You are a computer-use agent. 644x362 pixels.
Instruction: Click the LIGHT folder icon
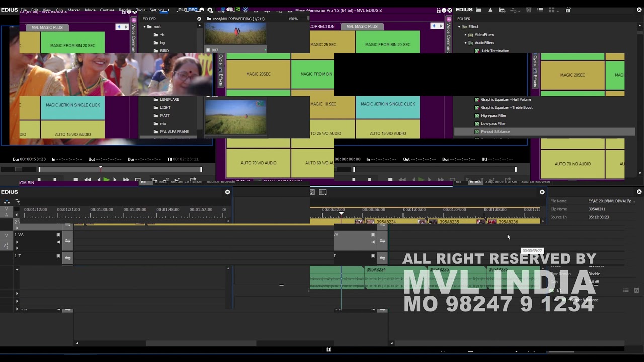click(156, 107)
